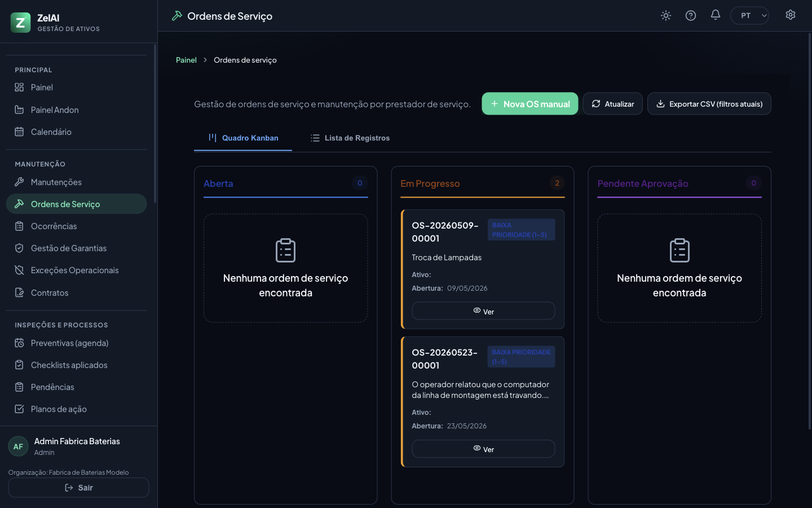Click the Checklists aplicados clipboard-check icon

tap(19, 365)
